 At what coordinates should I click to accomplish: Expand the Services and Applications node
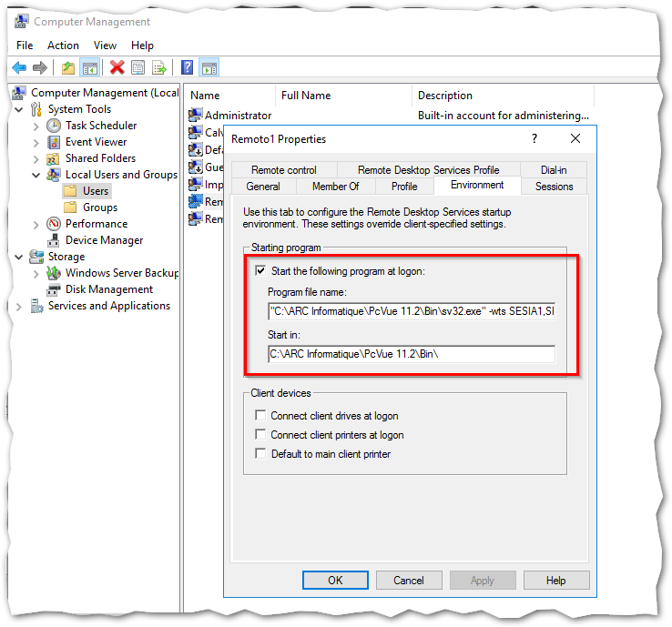pyautogui.click(x=18, y=307)
